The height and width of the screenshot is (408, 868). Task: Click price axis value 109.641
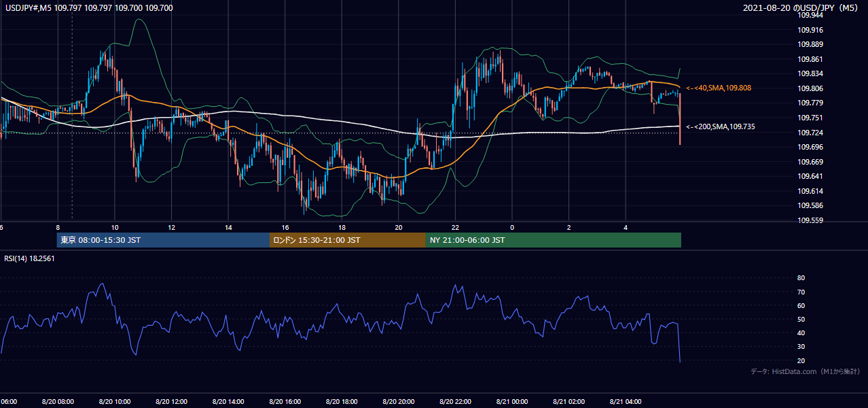pyautogui.click(x=811, y=176)
